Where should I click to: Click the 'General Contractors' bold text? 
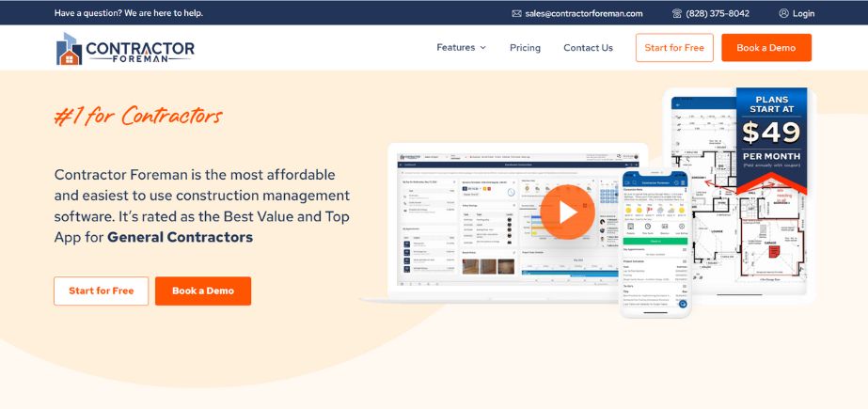tap(180, 238)
